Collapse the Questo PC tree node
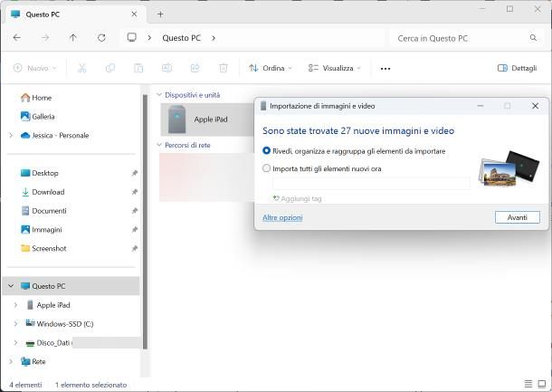The image size is (552, 392). click(x=11, y=286)
